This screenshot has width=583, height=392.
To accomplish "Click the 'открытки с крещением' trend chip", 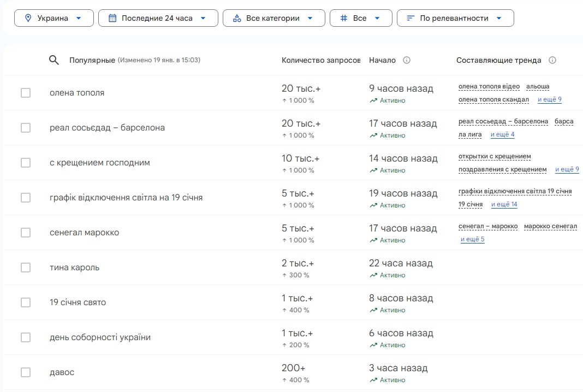I will (494, 157).
